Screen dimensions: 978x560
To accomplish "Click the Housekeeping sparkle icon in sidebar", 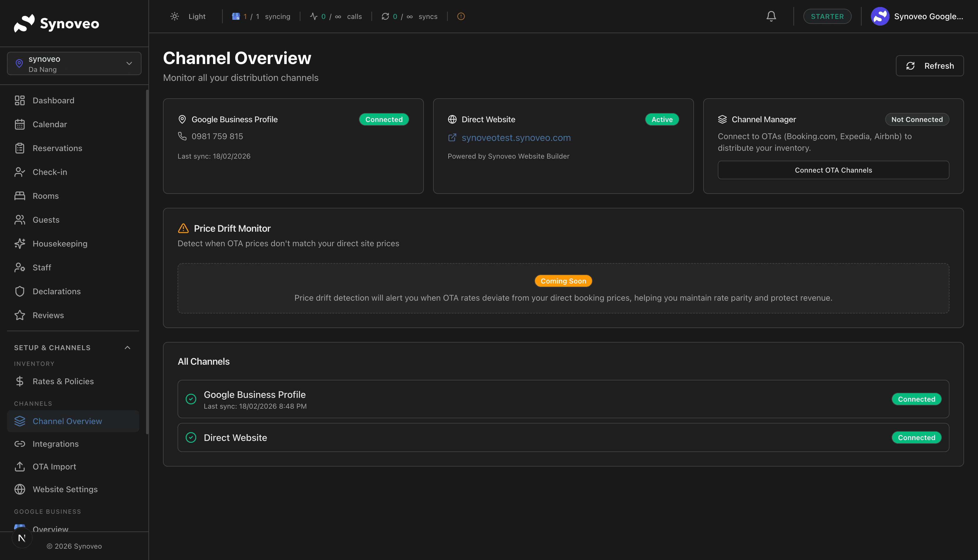I will tap(20, 243).
